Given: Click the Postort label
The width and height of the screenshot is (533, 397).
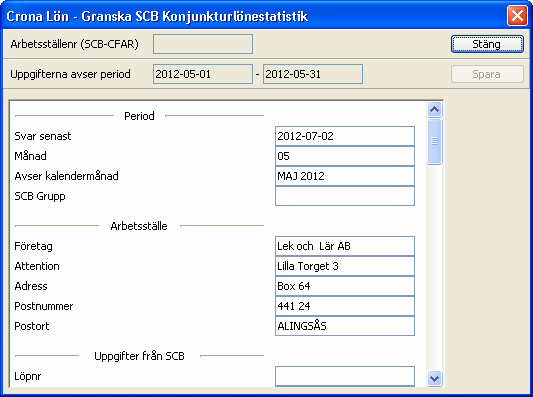Looking at the screenshot, I should tap(32, 326).
